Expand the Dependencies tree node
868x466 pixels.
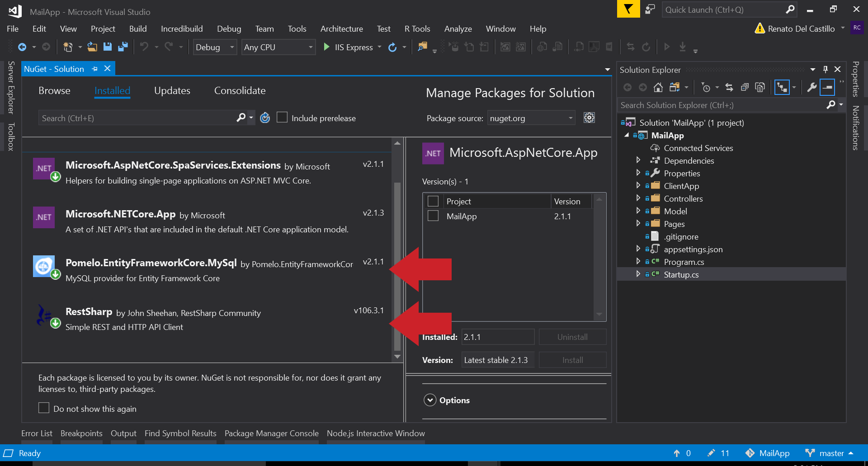pyautogui.click(x=638, y=160)
